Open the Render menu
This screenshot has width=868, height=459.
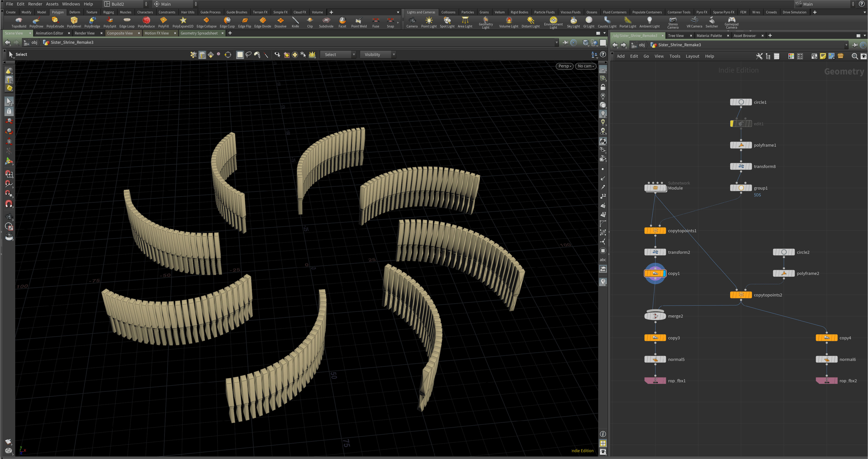coord(35,4)
